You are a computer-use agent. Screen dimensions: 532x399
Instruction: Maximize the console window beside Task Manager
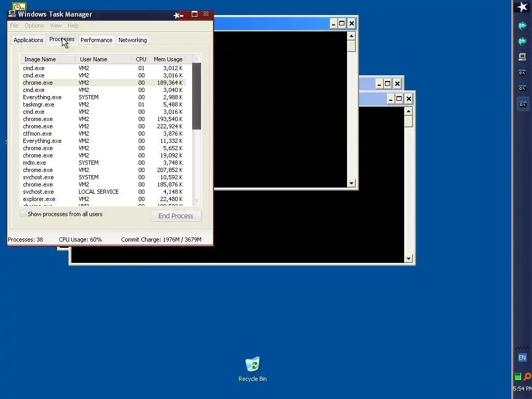coord(342,23)
